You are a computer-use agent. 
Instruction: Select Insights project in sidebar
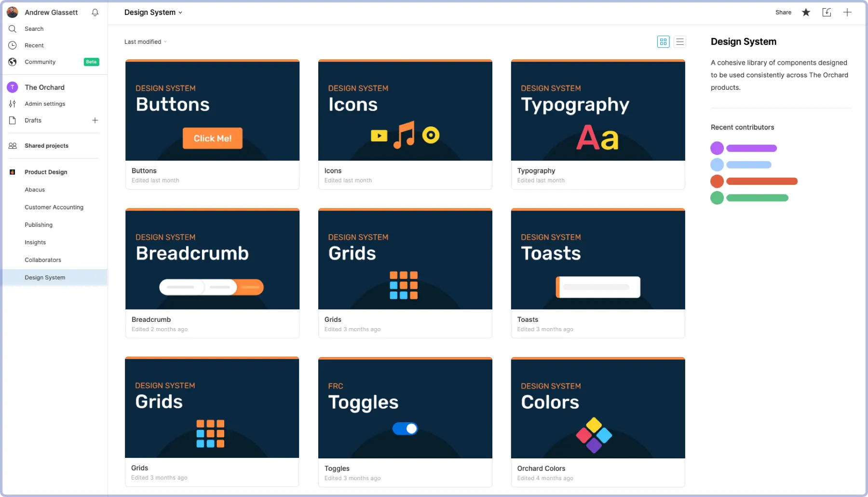click(35, 242)
